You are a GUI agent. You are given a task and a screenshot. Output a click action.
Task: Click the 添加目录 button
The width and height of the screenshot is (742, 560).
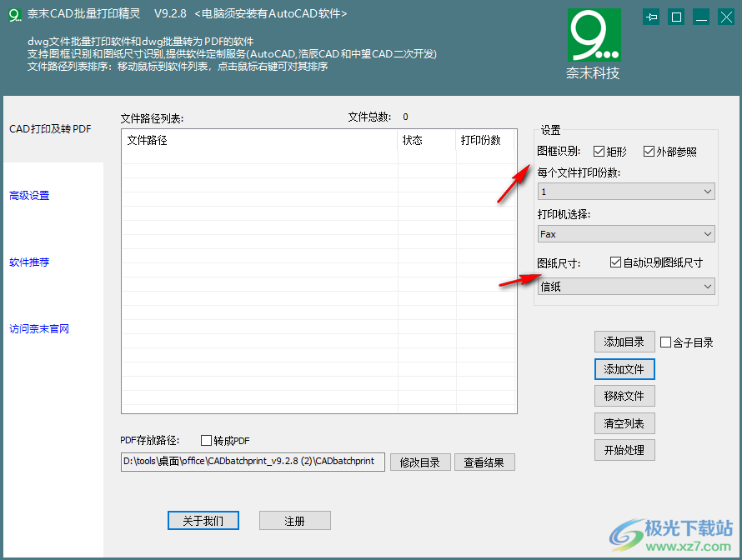tap(624, 342)
